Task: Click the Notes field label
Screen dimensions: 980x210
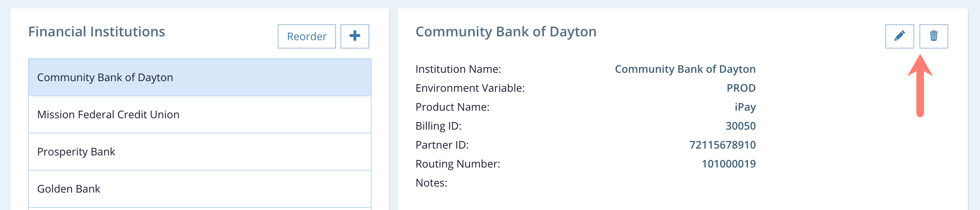Action: 431,183
